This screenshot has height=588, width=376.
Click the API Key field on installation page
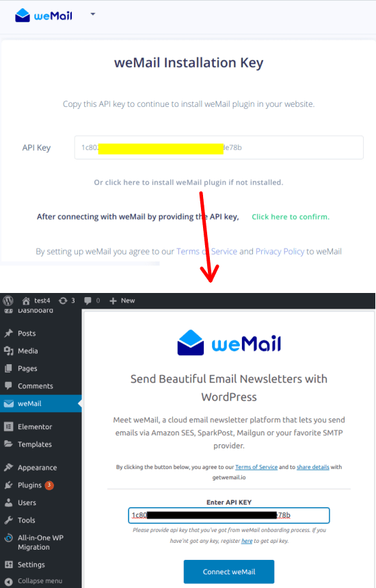click(x=219, y=147)
